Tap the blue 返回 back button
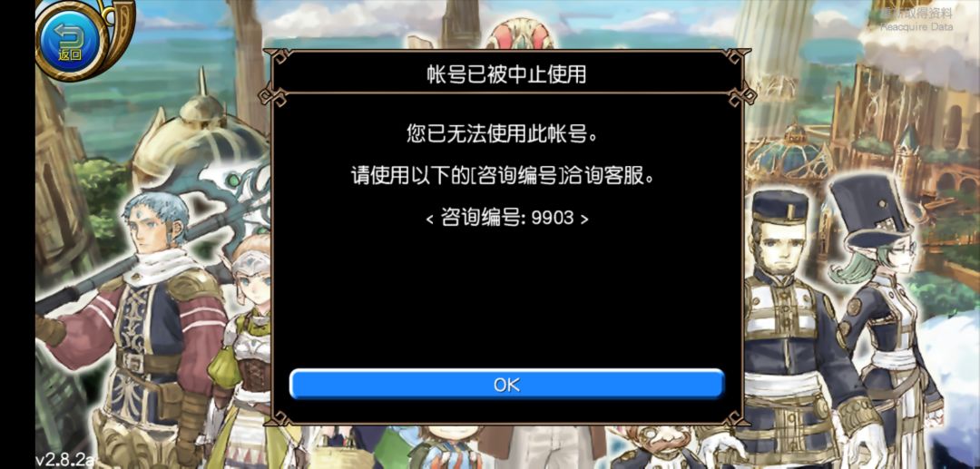The height and width of the screenshot is (469, 980). point(71,39)
